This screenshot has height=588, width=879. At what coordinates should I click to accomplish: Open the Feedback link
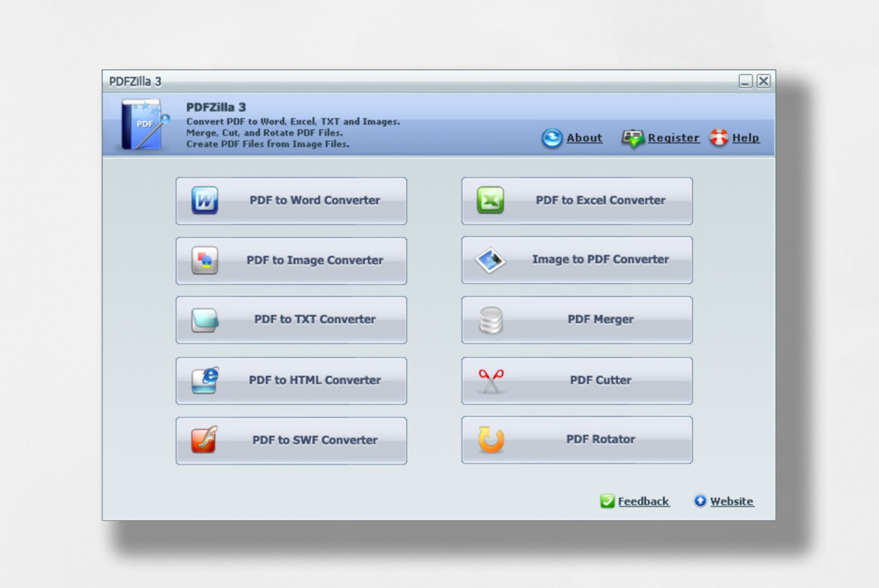pos(643,501)
